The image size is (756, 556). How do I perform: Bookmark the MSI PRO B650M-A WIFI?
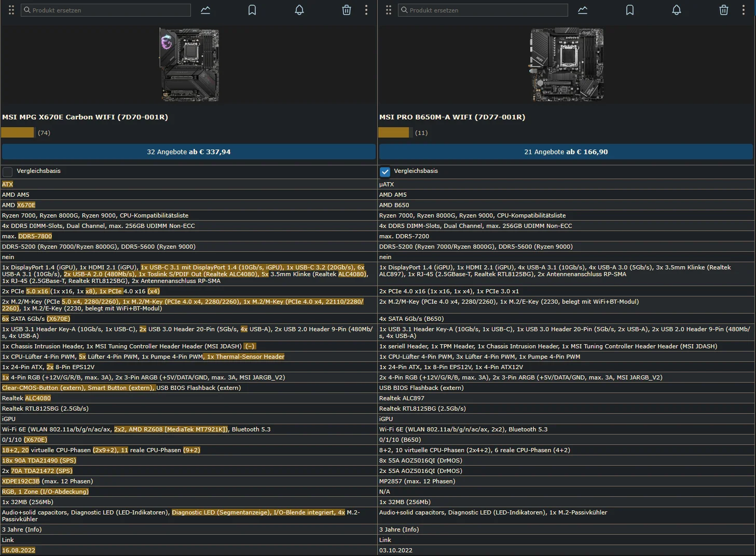630,10
